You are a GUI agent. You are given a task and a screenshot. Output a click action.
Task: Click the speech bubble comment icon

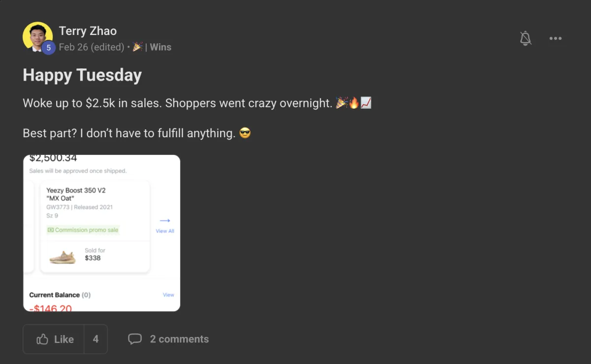pyautogui.click(x=135, y=339)
